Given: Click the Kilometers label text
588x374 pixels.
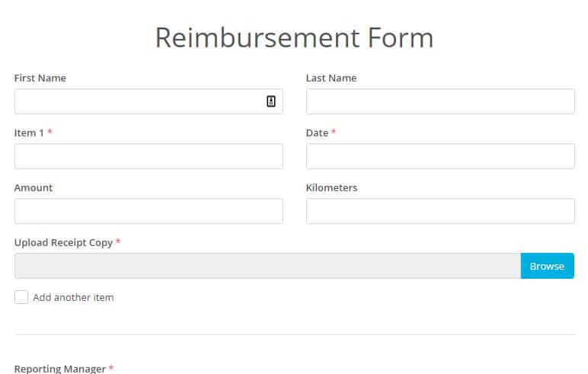Looking at the screenshot, I should (x=331, y=187).
